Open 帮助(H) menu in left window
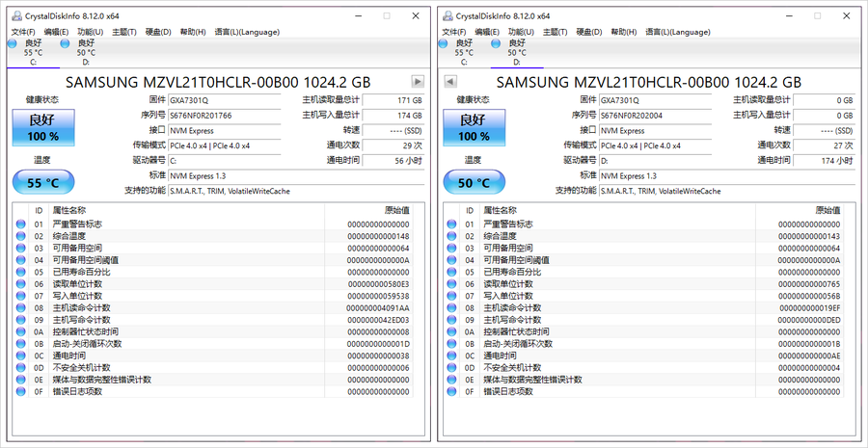868x448 pixels. tap(193, 32)
